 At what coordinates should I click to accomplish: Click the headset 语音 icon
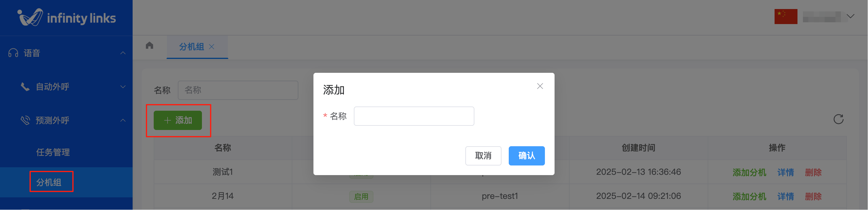[13, 53]
